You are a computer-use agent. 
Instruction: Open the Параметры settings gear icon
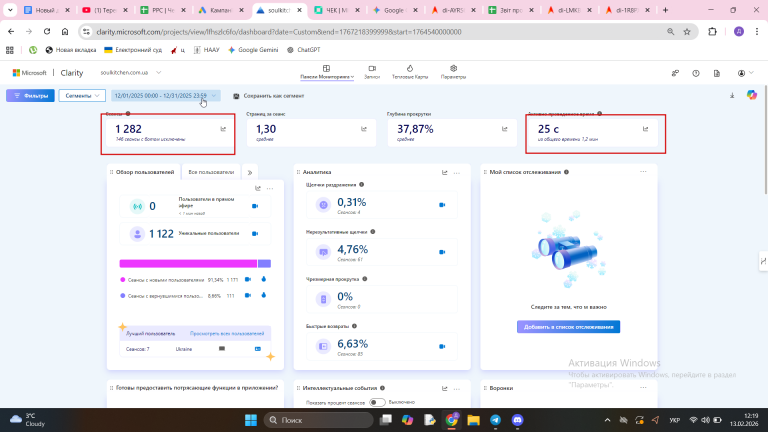454,69
